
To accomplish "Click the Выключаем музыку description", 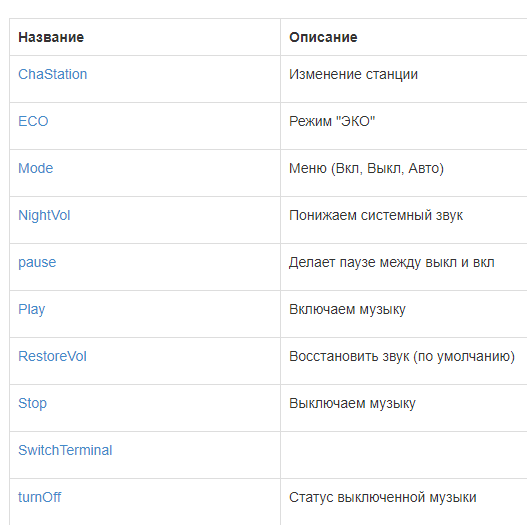I will point(352,403).
